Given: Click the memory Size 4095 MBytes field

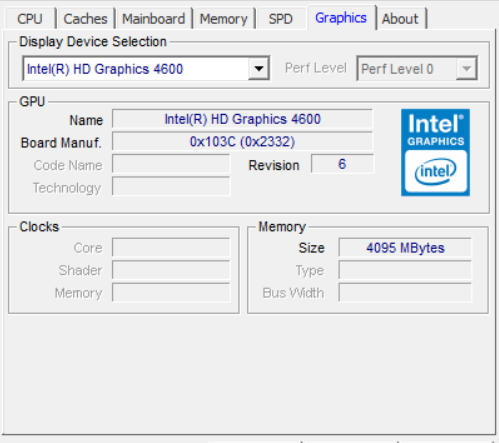Looking at the screenshot, I should [x=405, y=248].
